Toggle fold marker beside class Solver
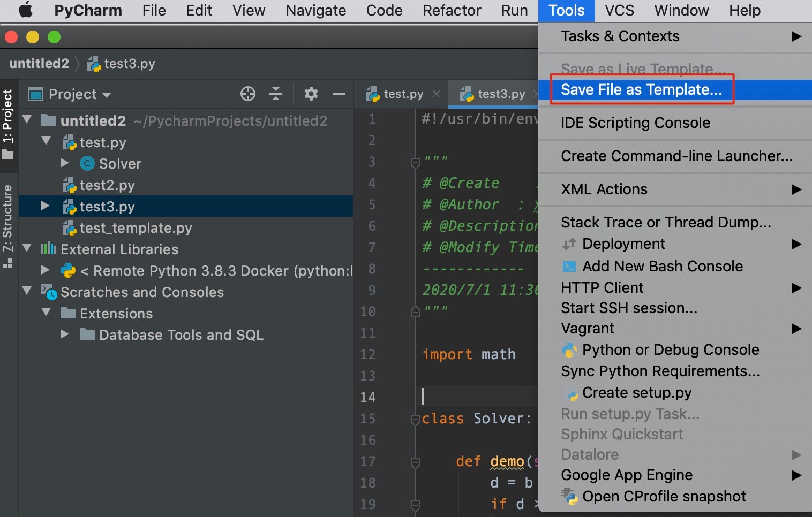Viewport: 812px width, 517px height. click(415, 419)
